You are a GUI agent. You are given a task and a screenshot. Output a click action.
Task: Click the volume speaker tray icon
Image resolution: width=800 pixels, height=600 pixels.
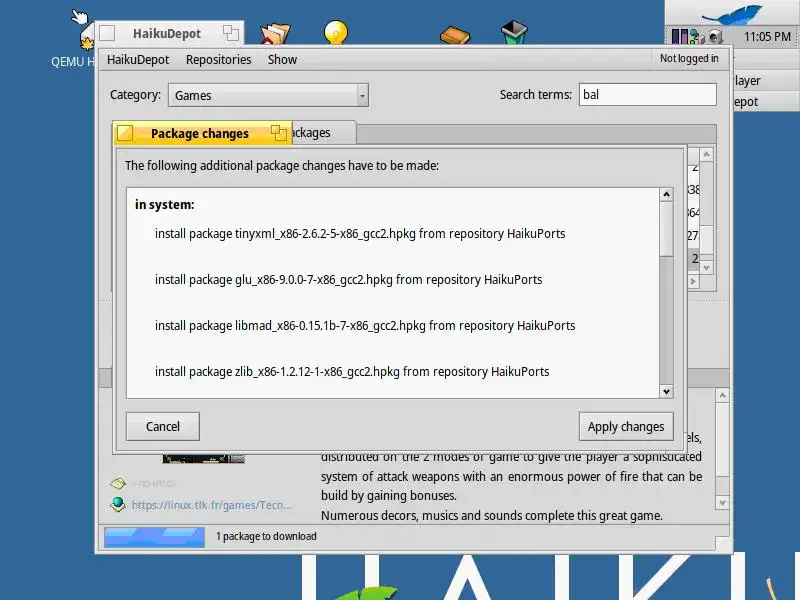[716, 37]
